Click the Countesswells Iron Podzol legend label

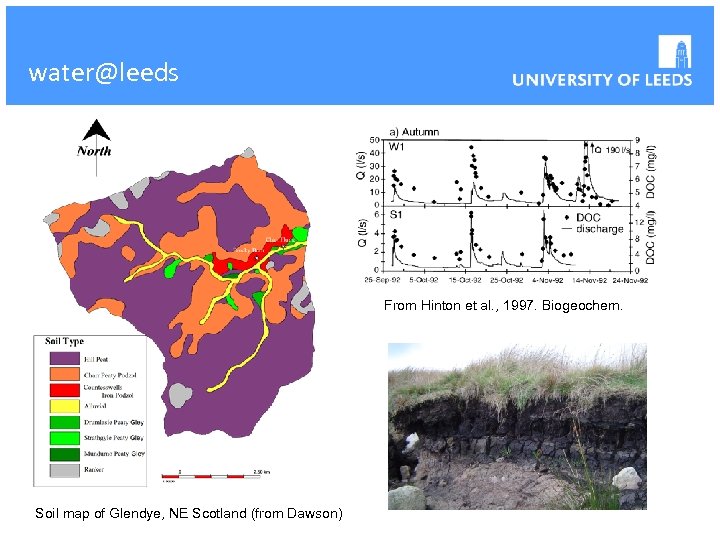click(108, 391)
